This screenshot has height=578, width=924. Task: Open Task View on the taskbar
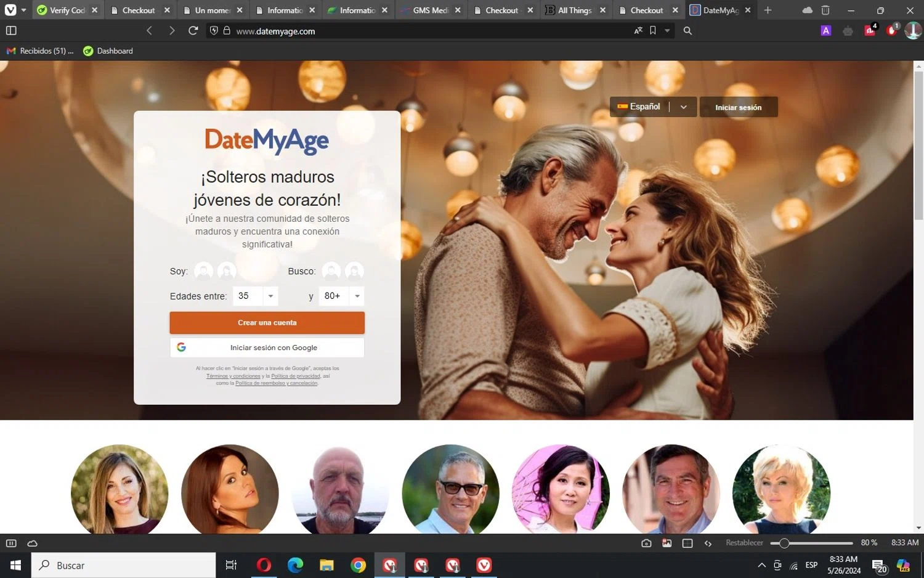point(231,565)
